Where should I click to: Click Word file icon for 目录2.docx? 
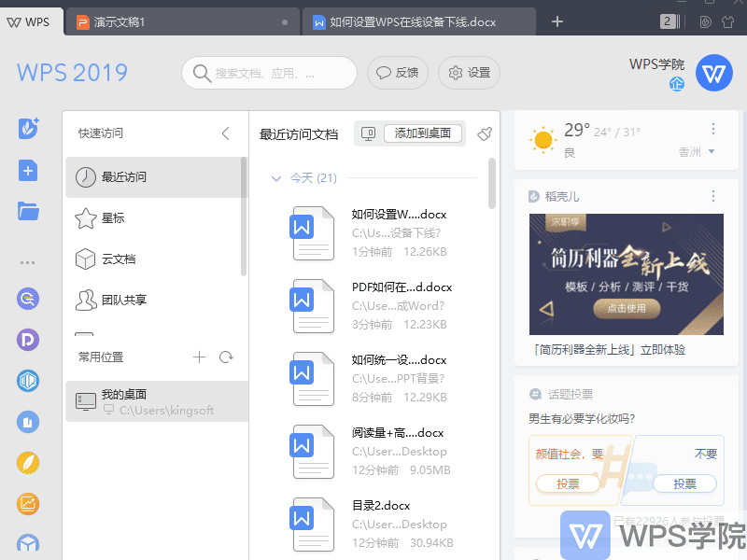(x=312, y=525)
